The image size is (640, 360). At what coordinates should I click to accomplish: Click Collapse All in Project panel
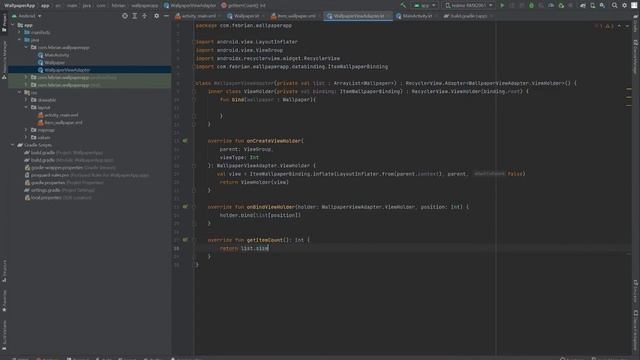[144, 16]
